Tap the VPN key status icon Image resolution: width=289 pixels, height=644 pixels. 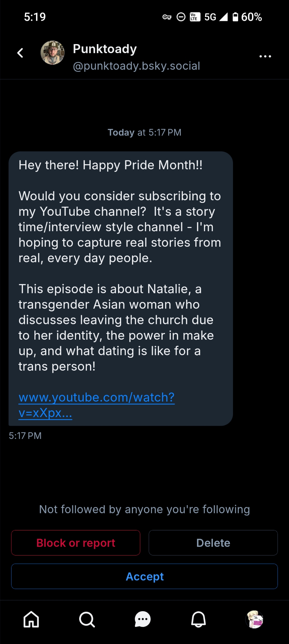coord(167,17)
